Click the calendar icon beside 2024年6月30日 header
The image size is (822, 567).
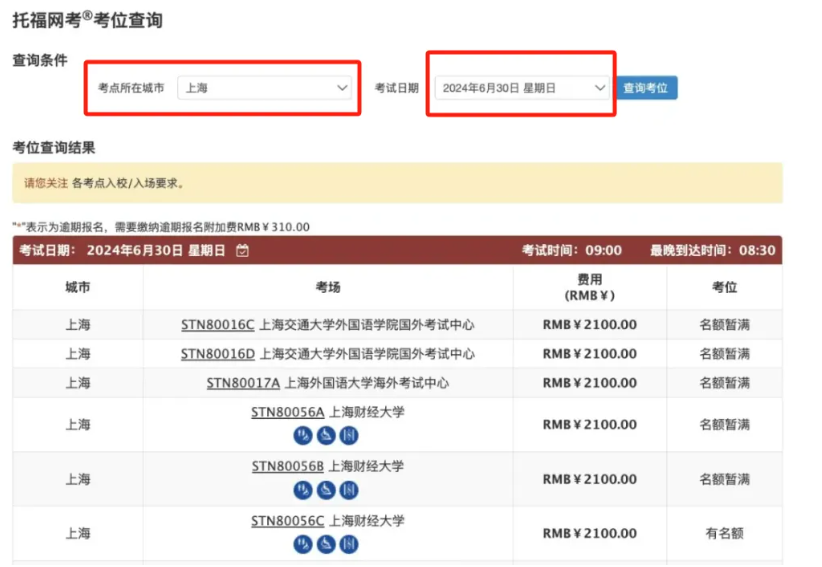tap(242, 250)
